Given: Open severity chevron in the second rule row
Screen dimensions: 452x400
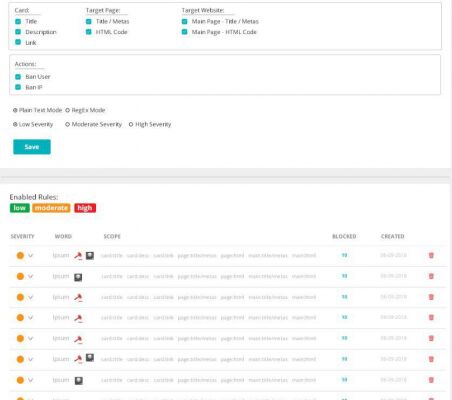Looking at the screenshot, I should point(31,276).
